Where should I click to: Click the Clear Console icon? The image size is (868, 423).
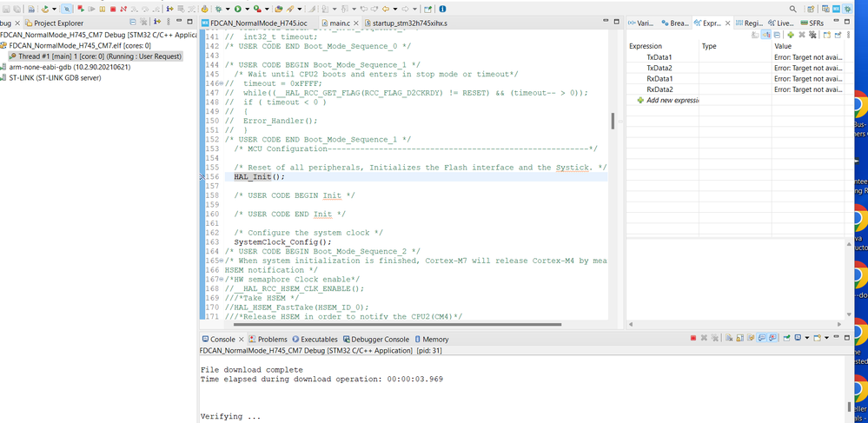coord(729,338)
